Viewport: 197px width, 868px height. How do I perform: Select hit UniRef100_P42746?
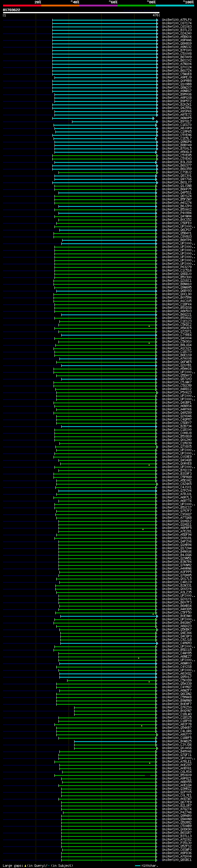pos(176,812)
